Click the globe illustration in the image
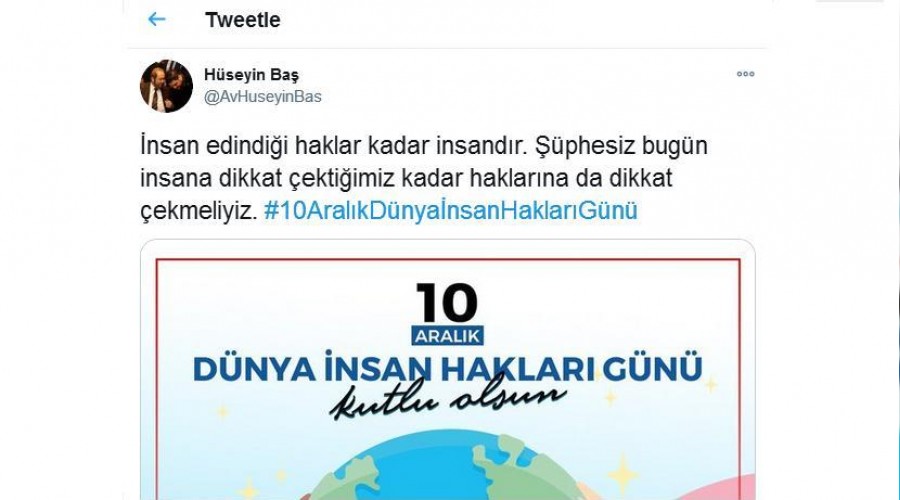 448,466
